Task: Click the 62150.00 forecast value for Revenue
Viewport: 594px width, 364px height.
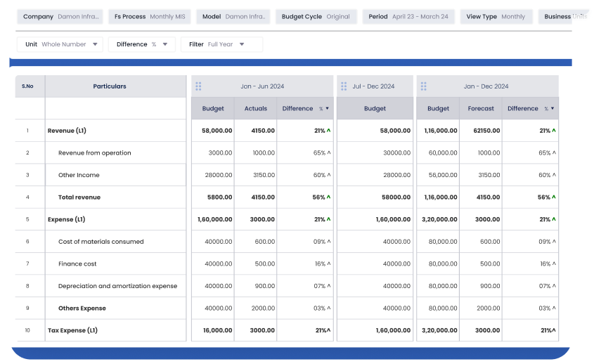Action: click(486, 131)
